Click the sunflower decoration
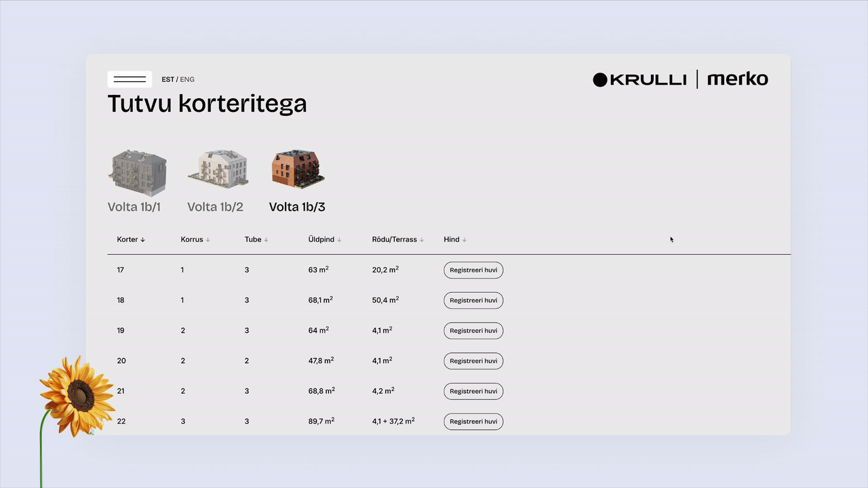 tap(78, 394)
